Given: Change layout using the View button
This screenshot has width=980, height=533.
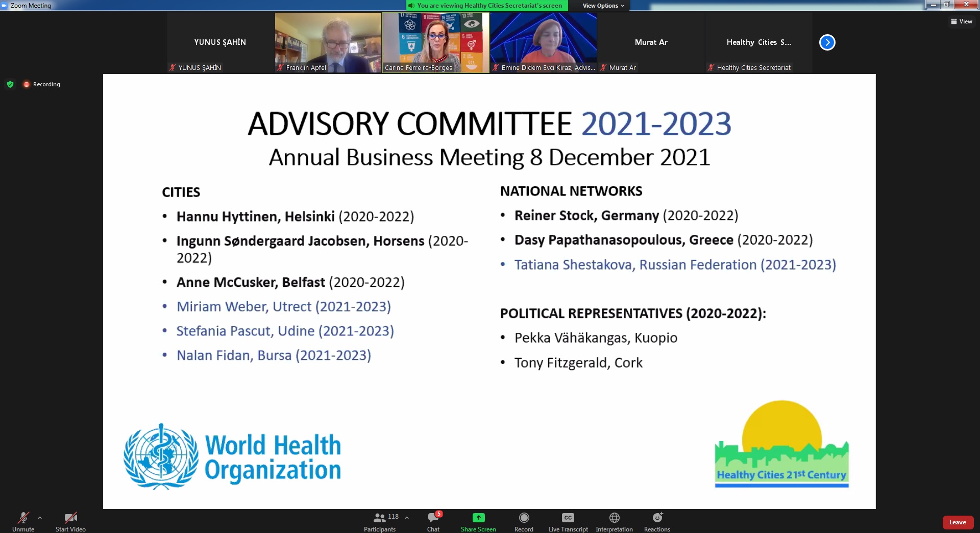Looking at the screenshot, I should [962, 21].
